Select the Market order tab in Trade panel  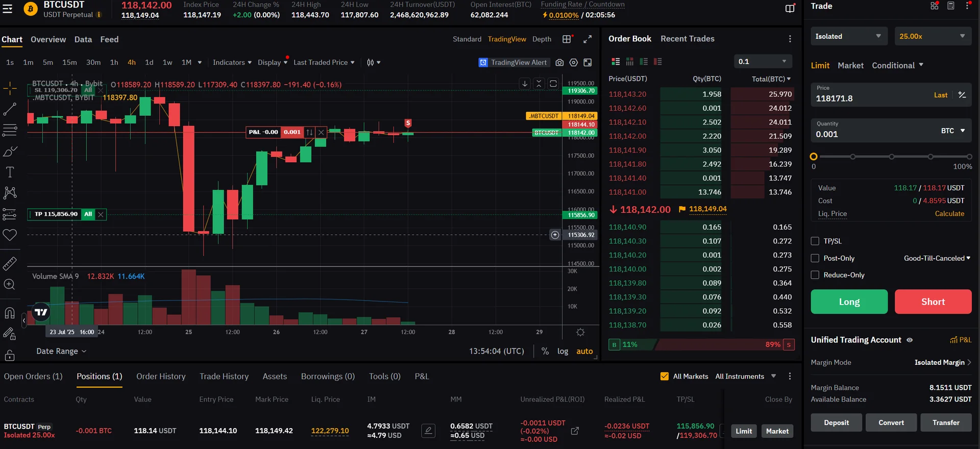850,65
